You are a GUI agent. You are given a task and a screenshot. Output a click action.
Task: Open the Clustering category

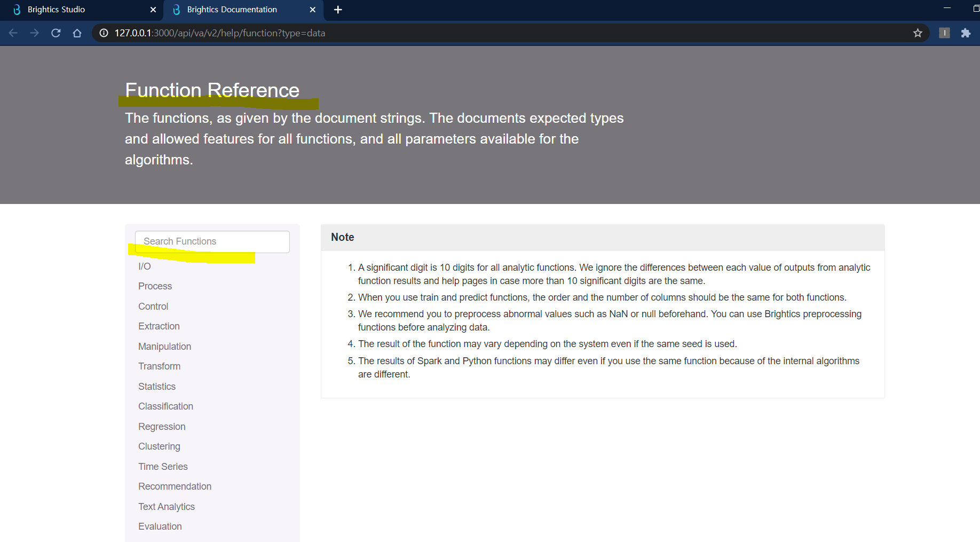[x=159, y=446]
